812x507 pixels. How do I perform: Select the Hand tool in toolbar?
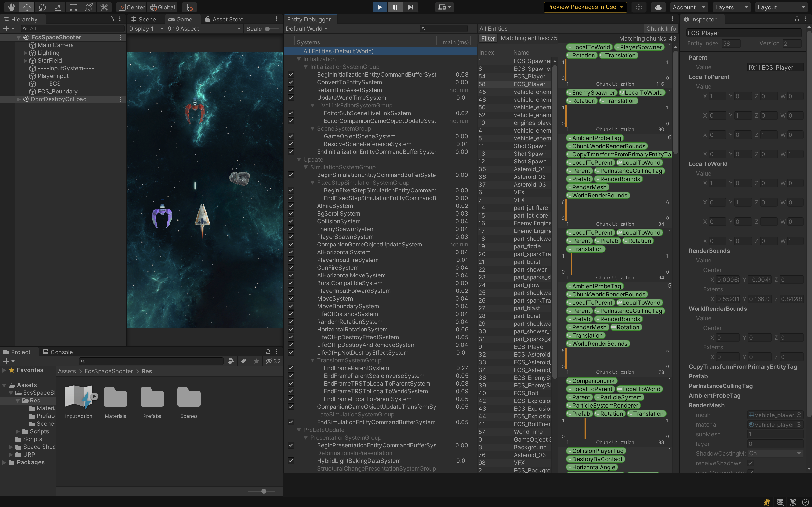pyautogui.click(x=11, y=7)
